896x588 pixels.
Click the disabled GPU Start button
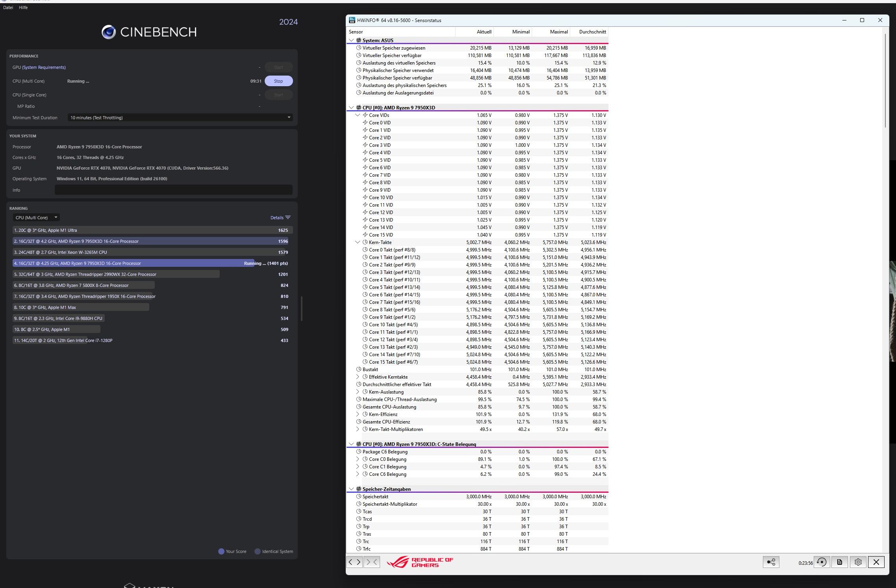pos(278,67)
